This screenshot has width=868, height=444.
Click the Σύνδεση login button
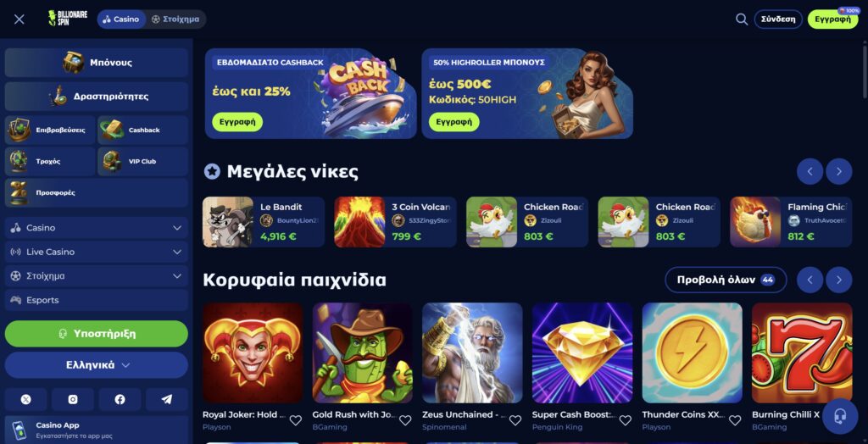pos(778,19)
